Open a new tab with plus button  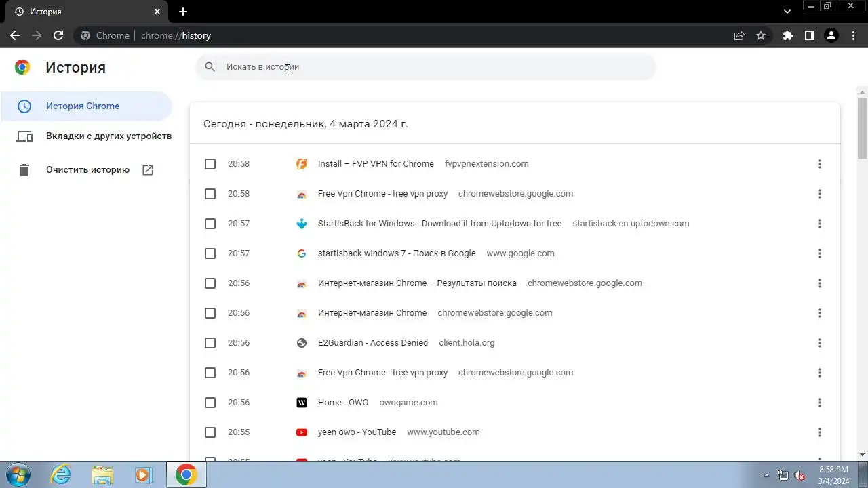183,12
